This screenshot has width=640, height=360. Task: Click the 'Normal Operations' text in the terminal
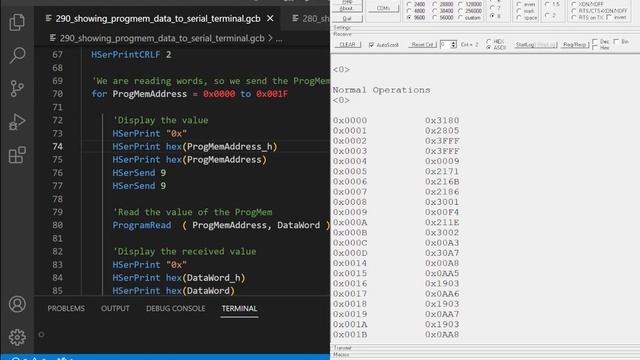[381, 90]
